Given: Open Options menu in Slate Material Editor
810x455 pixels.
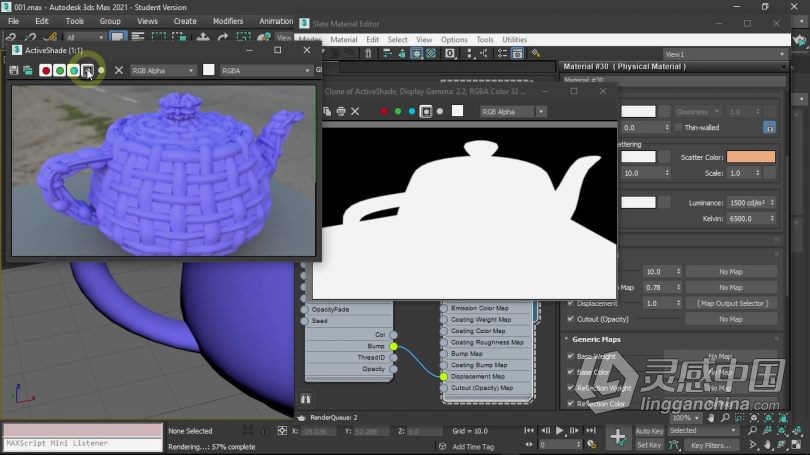Looking at the screenshot, I should click(x=454, y=40).
